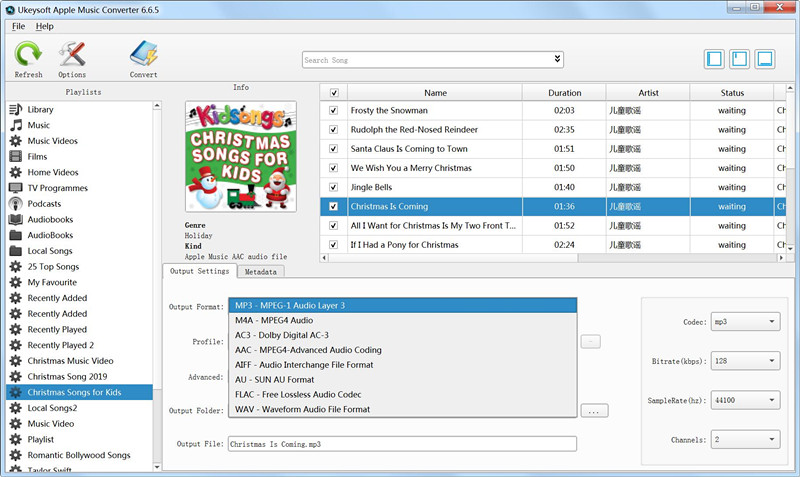
Task: Uncheck the Jingle Bells checkbox
Action: [x=333, y=187]
